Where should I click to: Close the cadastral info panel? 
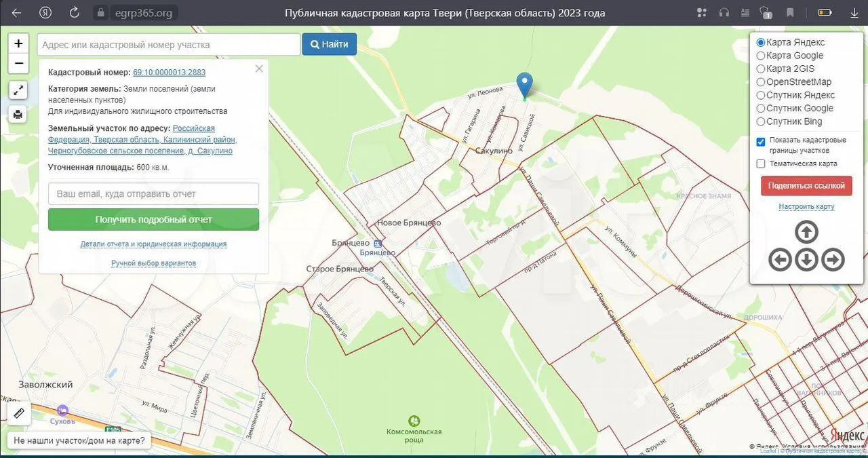259,69
